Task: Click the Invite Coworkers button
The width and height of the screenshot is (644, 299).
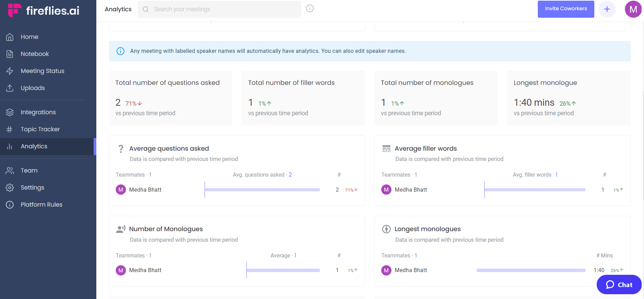Action: [566, 9]
